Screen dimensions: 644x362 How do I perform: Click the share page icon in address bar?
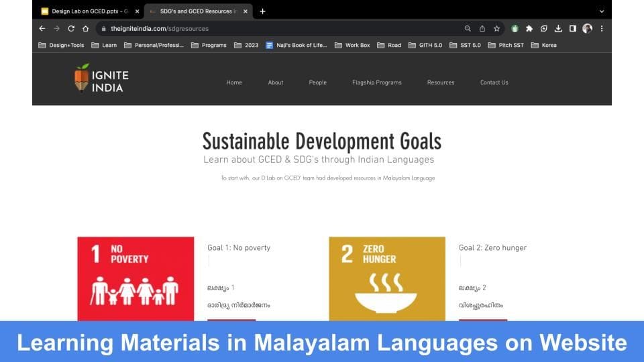[482, 29]
